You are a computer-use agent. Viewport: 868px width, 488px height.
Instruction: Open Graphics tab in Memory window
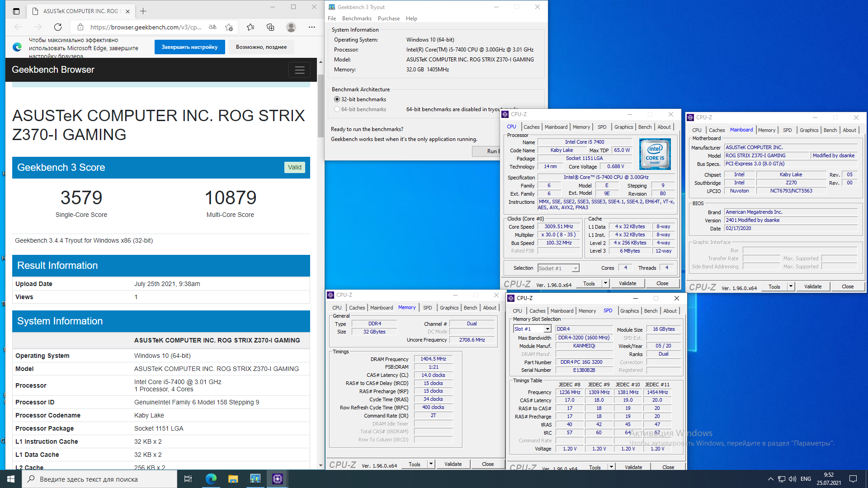[449, 308]
